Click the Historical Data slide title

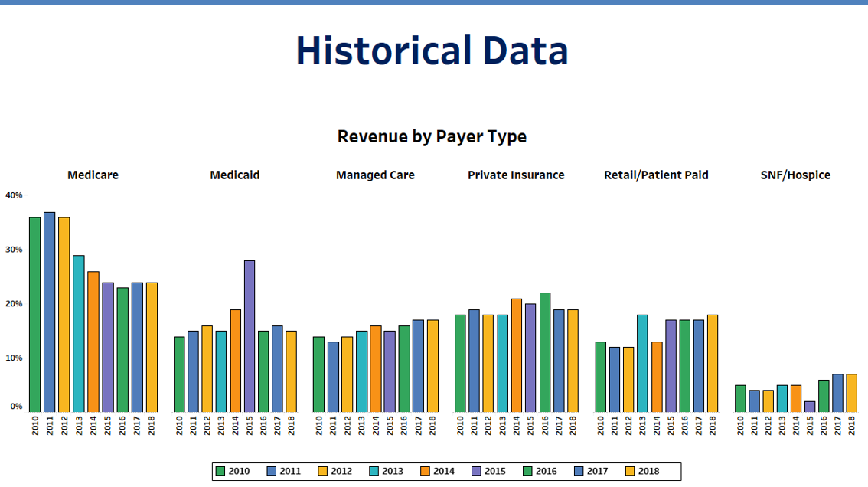(432, 51)
